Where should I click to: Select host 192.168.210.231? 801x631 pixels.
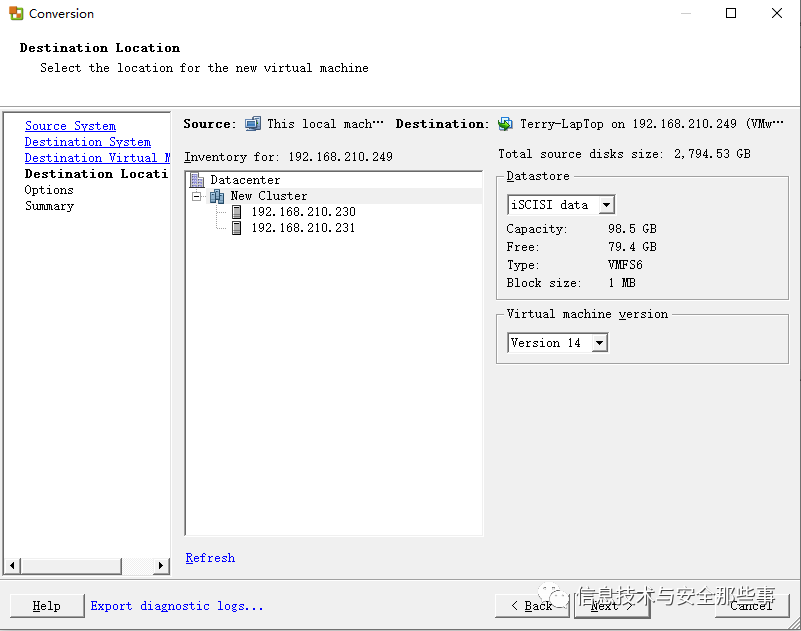303,228
